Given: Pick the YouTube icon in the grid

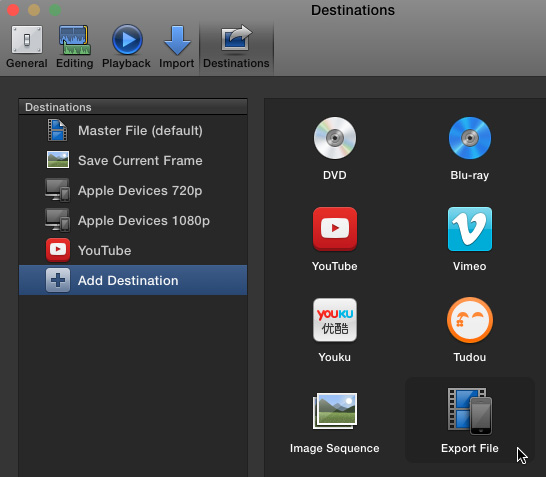Looking at the screenshot, I should point(335,229).
